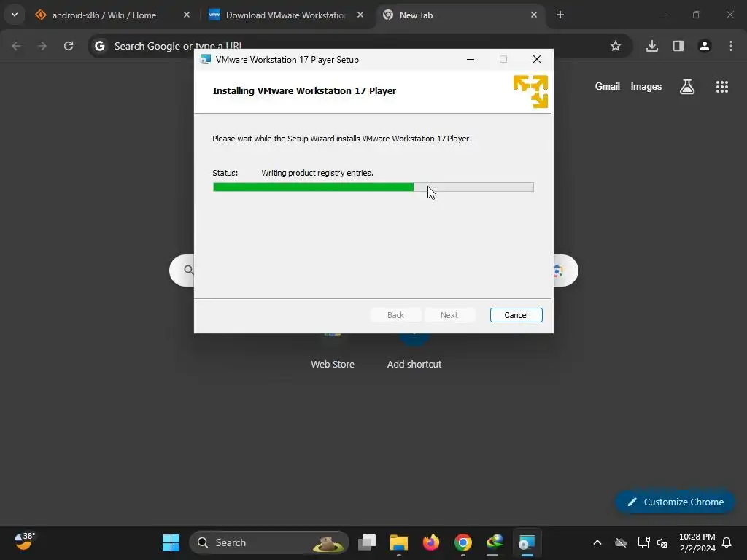Image resolution: width=747 pixels, height=560 pixels.
Task: Toggle the Chrome side panel
Action: point(678,46)
